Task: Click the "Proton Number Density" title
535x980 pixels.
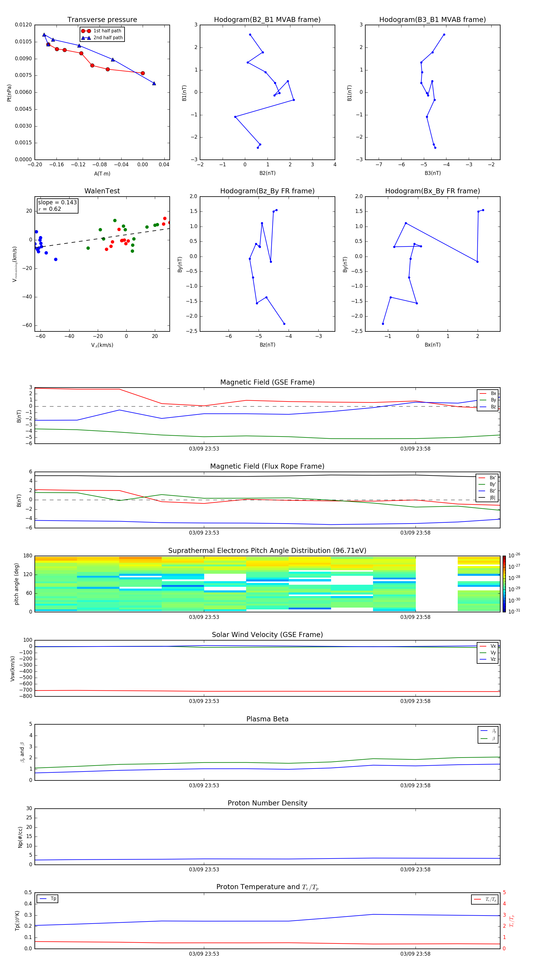Action: [x=267, y=804]
